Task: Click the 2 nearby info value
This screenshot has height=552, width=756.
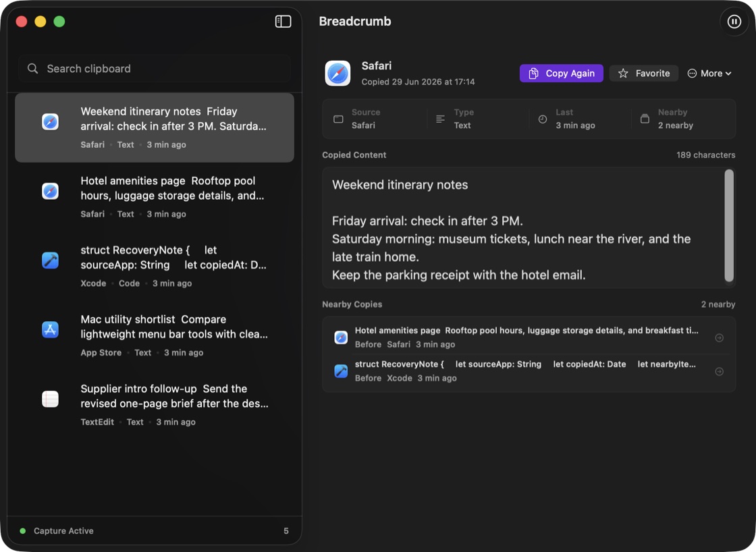Action: pyautogui.click(x=676, y=126)
